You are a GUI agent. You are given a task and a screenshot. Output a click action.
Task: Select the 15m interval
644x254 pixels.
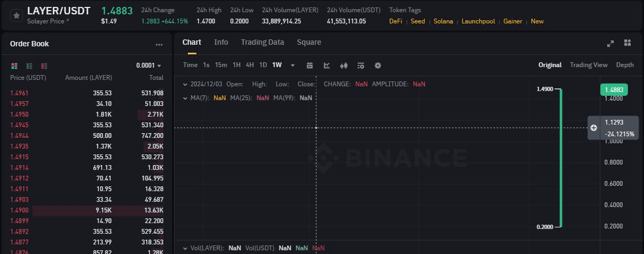(221, 65)
